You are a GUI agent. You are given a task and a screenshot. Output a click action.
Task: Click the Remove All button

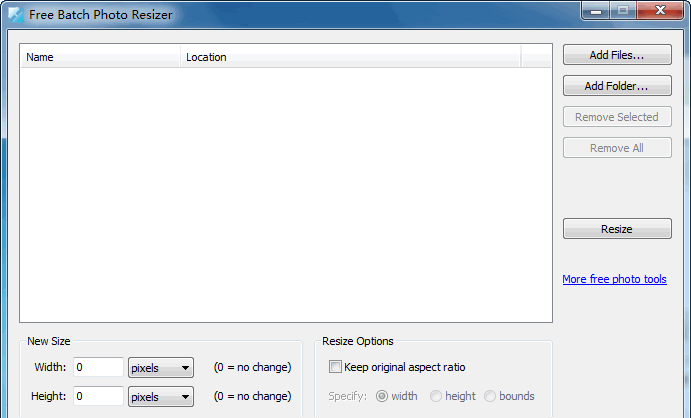617,148
